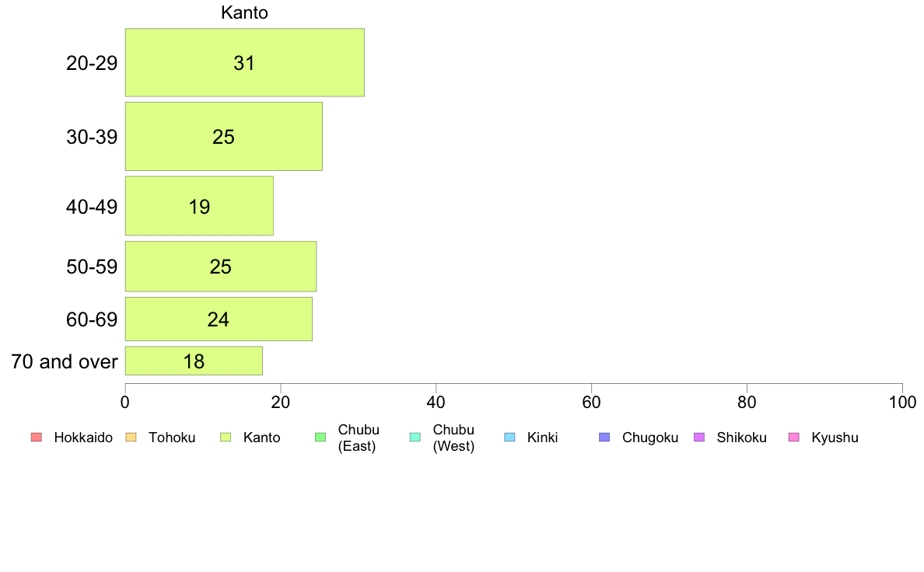Click the Kyushu pink legend swatch
The width and height of the screenshot is (924, 572).
pos(794,437)
